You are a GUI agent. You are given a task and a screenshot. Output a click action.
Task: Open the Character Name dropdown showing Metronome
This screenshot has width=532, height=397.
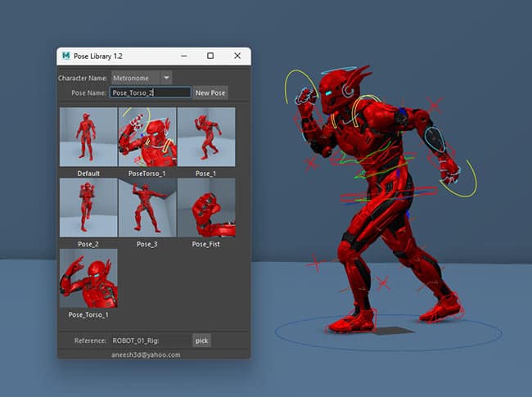coord(141,78)
